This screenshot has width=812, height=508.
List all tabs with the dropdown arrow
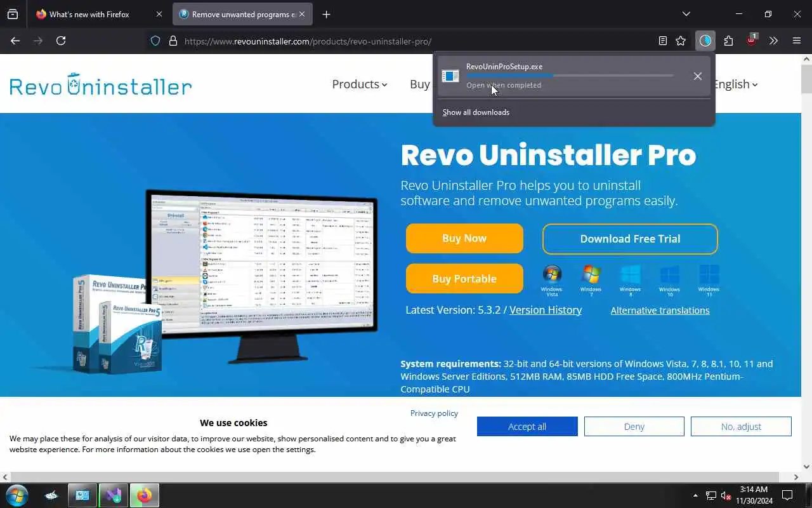686,14
